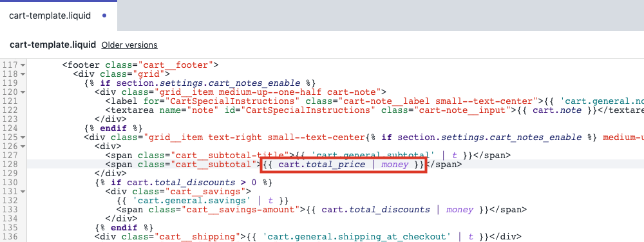Viewport: 644px width, 242px height.
Task: Click 'cart.general.shipping_at_checkout' translation key
Action: (357, 237)
